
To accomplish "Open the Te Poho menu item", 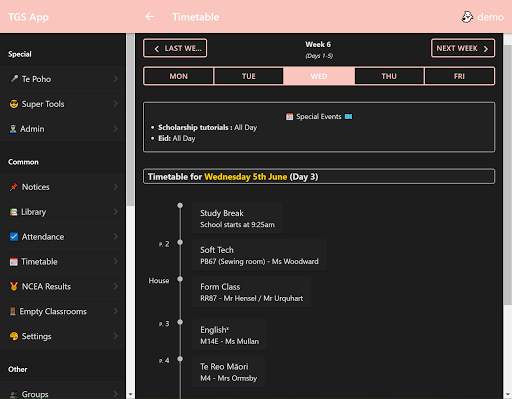I will [63, 79].
